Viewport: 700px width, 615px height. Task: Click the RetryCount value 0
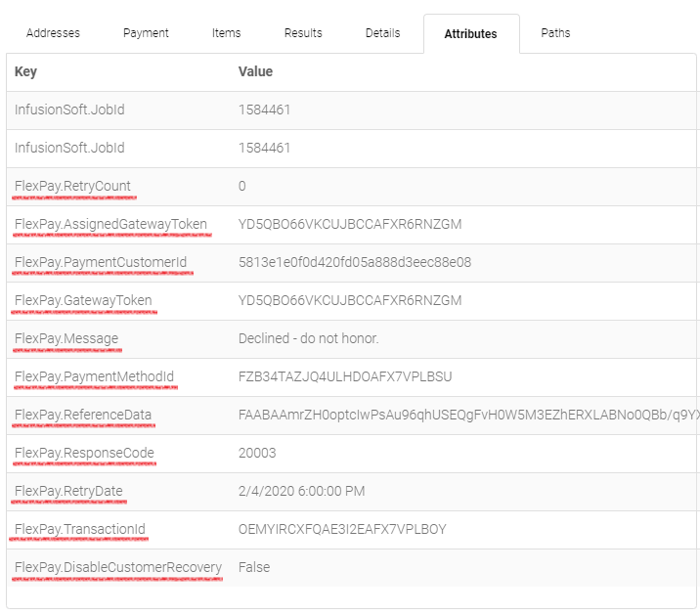click(x=241, y=186)
